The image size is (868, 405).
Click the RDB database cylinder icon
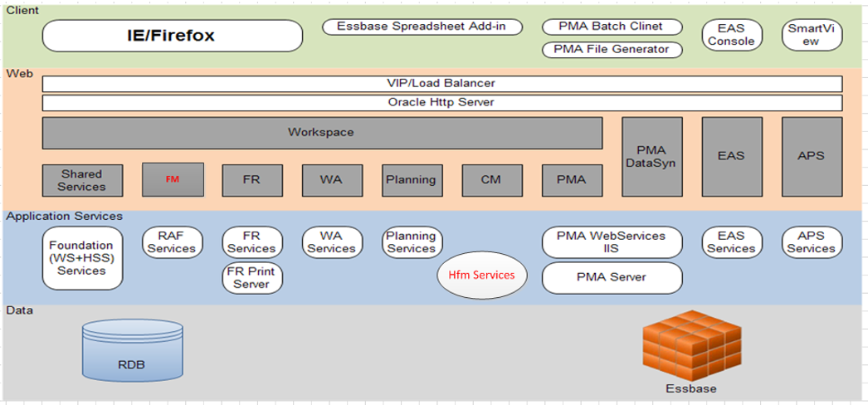(x=132, y=350)
